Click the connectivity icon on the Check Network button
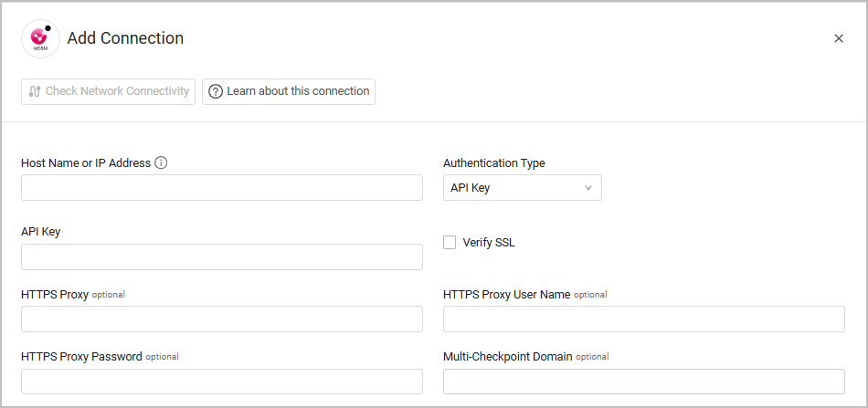 (x=35, y=91)
